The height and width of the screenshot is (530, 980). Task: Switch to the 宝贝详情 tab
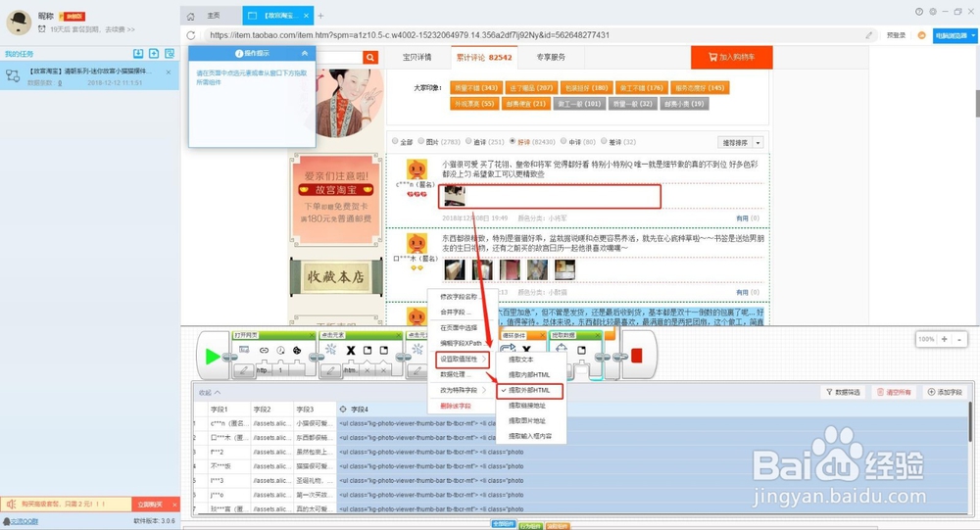[416, 57]
